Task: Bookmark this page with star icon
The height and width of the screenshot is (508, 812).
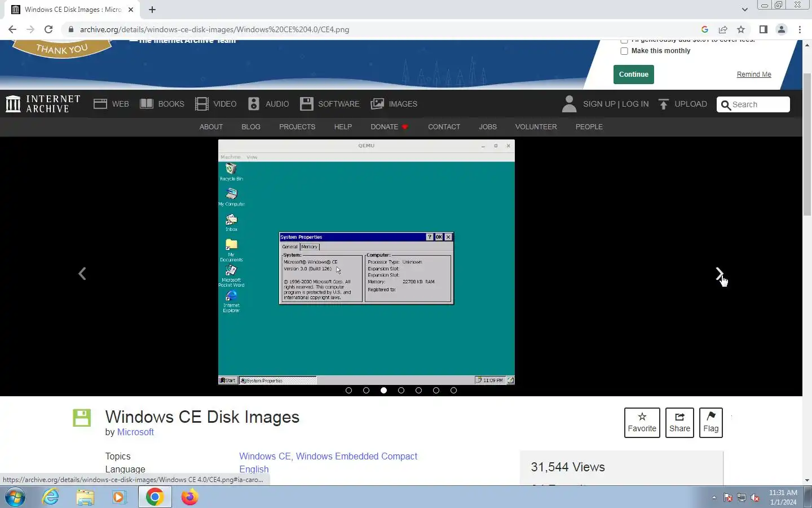Action: [741, 29]
